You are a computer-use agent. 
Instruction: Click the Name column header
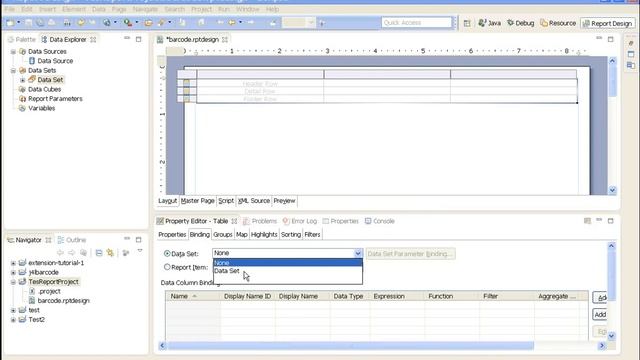coord(193,296)
